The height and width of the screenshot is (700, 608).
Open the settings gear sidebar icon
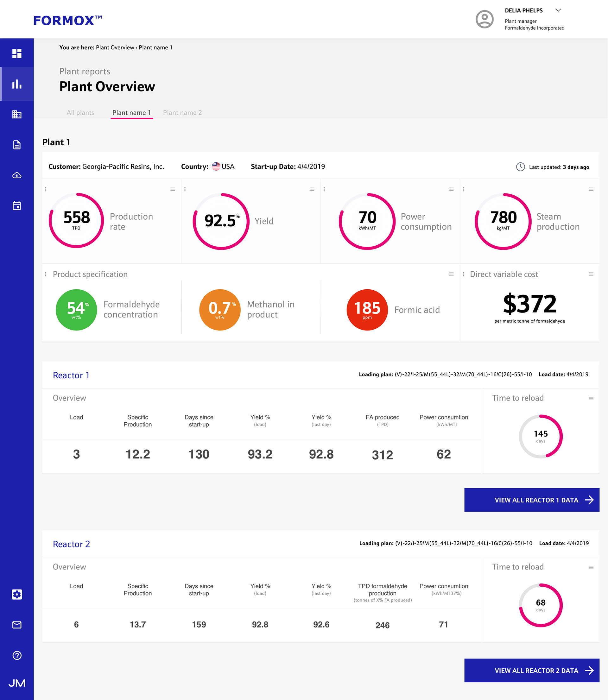16,594
